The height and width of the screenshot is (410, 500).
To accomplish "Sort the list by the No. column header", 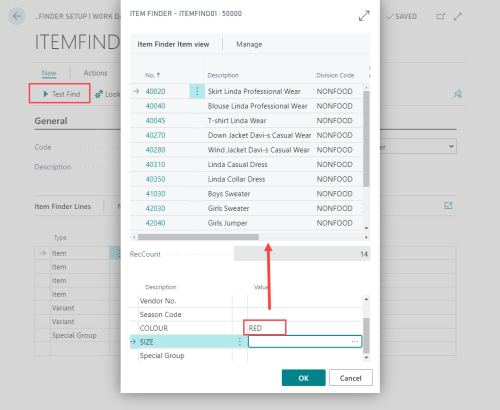I will (x=153, y=75).
